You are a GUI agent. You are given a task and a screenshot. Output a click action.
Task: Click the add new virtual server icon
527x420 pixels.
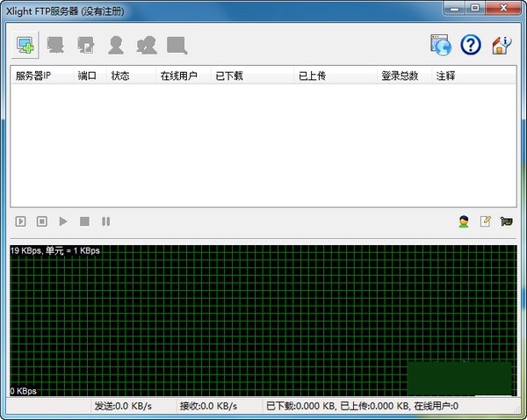[25, 44]
